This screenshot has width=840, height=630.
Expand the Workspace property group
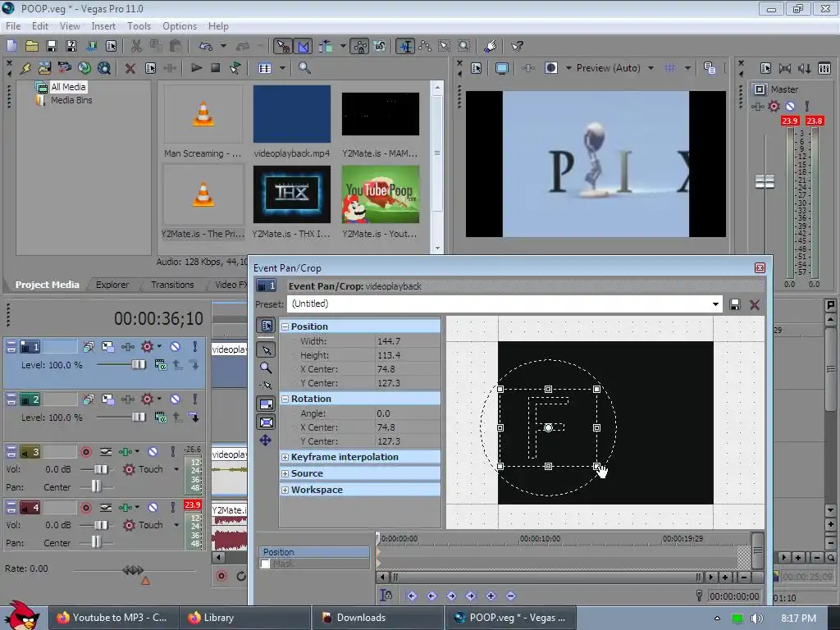tap(285, 491)
